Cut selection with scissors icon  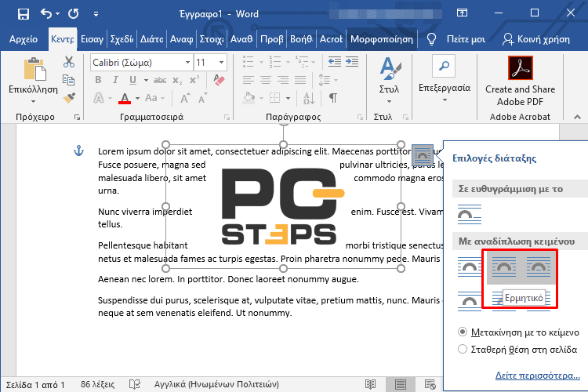tap(69, 62)
